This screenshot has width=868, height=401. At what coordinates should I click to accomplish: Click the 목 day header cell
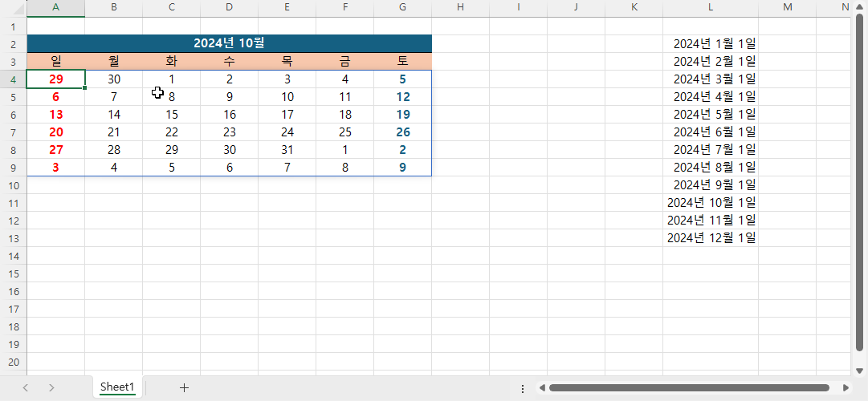[287, 62]
